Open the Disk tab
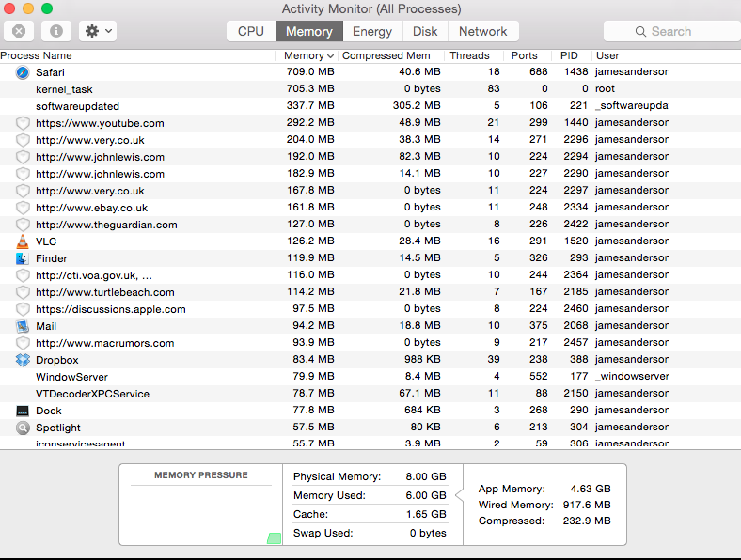 tap(425, 31)
